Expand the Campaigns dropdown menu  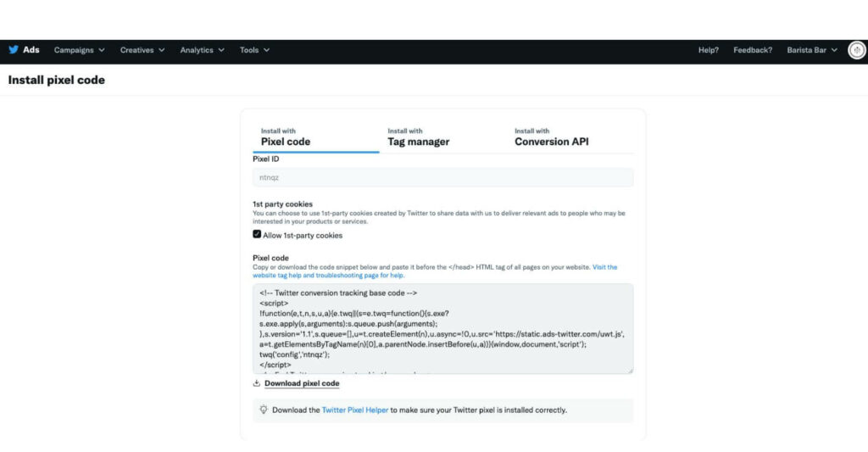(x=80, y=50)
